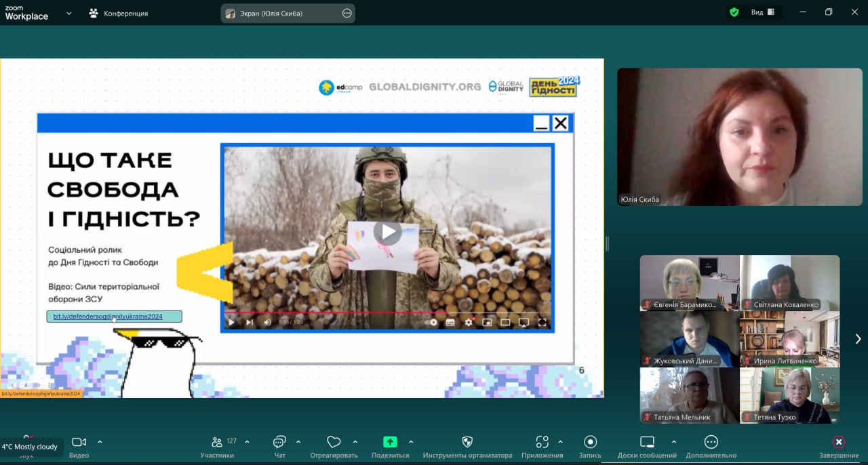The image size is (868, 465).
Task: Expand the Доски сообщений options arrow
Action: (673, 442)
